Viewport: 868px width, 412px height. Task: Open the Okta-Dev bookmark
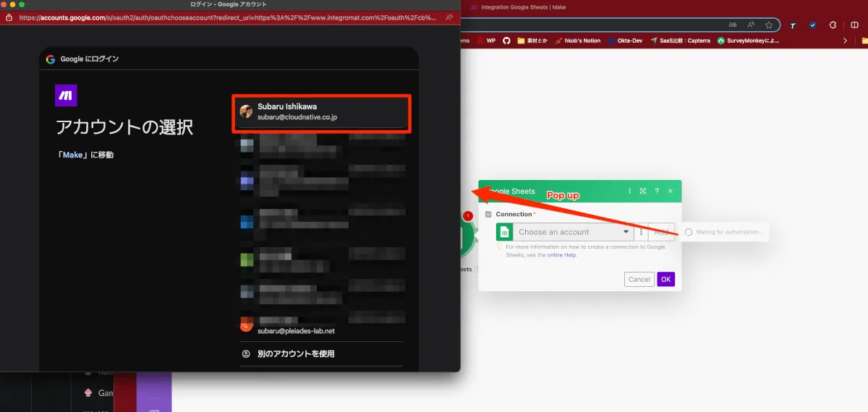coord(626,40)
